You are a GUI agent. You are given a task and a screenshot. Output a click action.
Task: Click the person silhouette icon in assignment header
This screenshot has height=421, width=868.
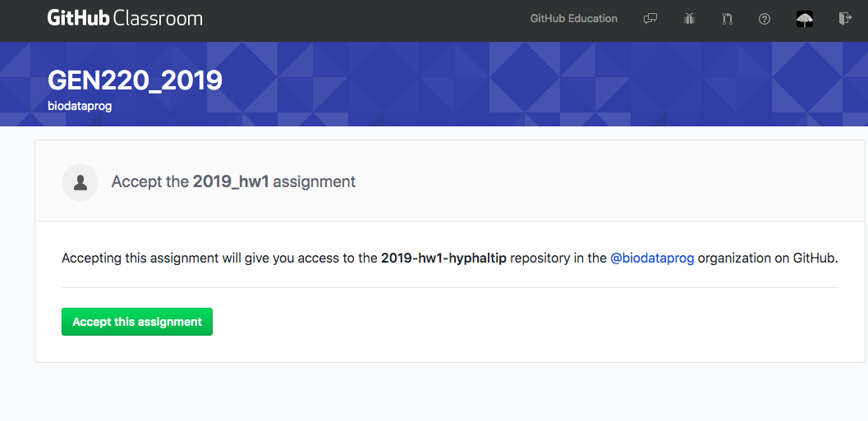80,182
